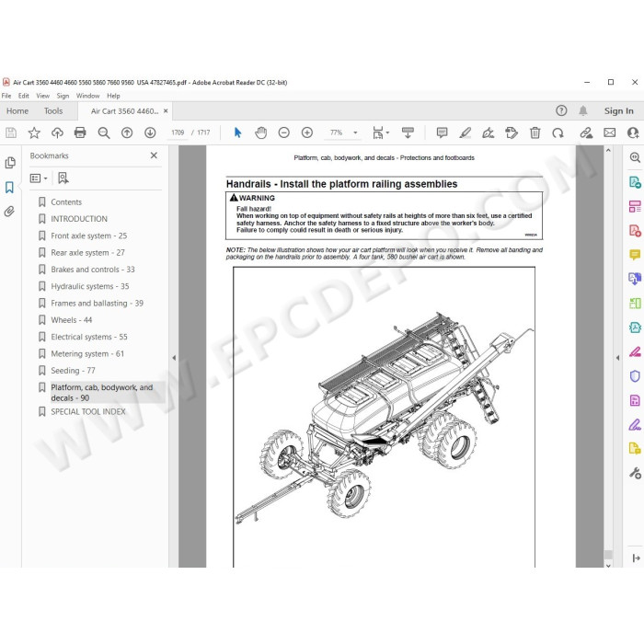Select the Highlight text pen

click(465, 132)
